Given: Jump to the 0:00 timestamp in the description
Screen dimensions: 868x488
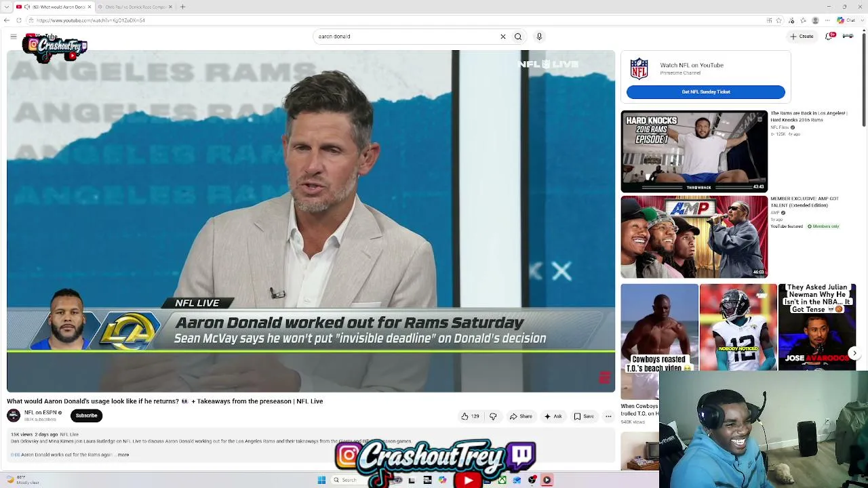Looking at the screenshot, I should [x=15, y=455].
